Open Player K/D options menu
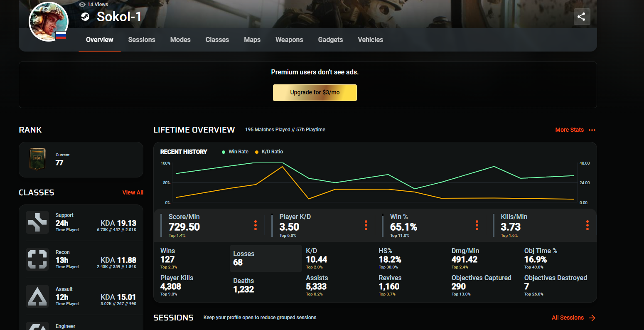Viewport: 644px width, 330px height. click(366, 225)
